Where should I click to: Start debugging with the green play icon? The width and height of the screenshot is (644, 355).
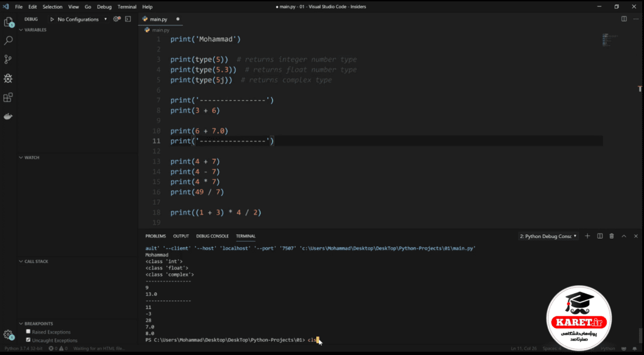click(x=52, y=20)
